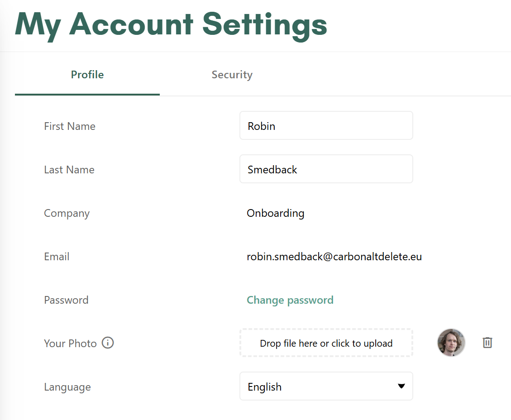Viewport: 511px width, 420px height.
Task: Click the Email label
Action: click(x=57, y=257)
